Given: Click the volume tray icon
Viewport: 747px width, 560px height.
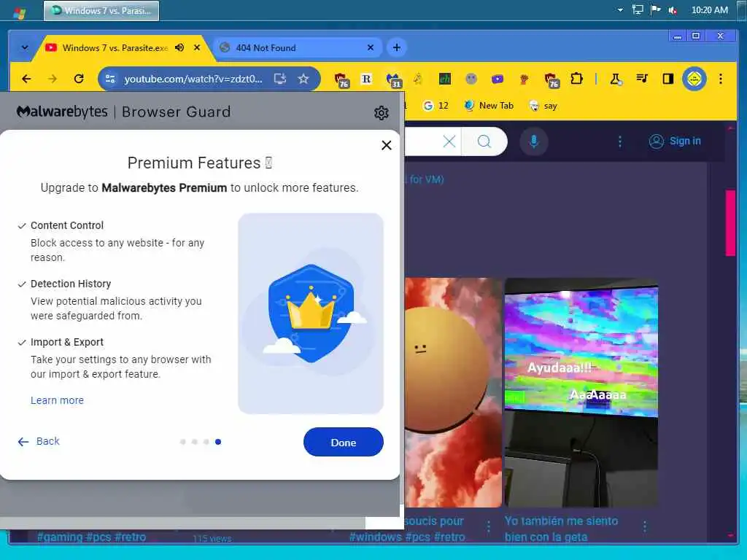Looking at the screenshot, I should [x=673, y=10].
